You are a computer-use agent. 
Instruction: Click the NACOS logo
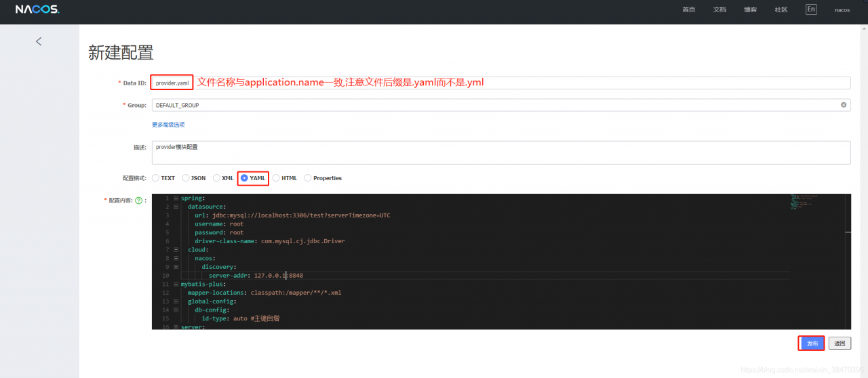tap(37, 9)
